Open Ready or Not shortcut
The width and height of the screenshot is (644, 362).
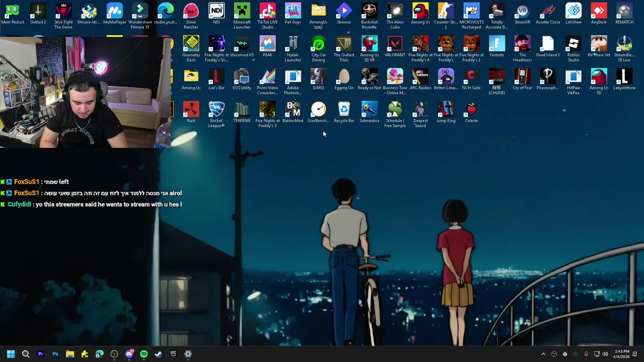coord(369,79)
